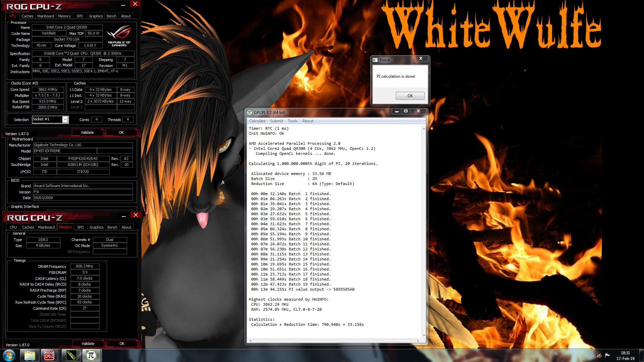The width and height of the screenshot is (644, 362).
Task: Select the ROG CPU-Z taskbar icon
Action: [x=49, y=355]
